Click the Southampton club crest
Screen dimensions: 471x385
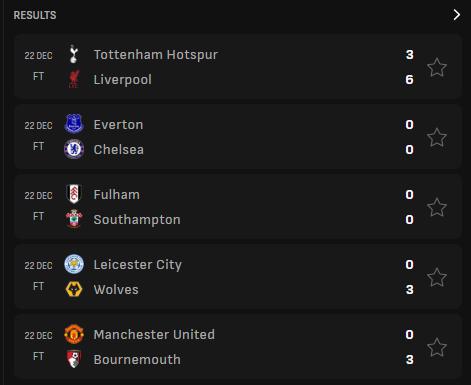point(74,219)
